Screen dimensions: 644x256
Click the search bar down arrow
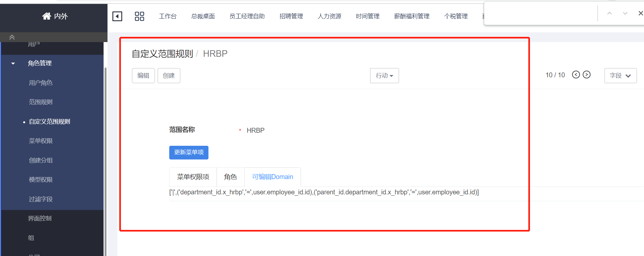click(x=625, y=13)
